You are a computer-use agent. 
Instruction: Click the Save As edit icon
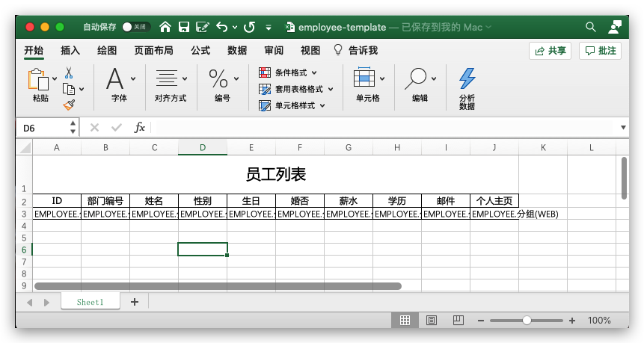(x=203, y=27)
